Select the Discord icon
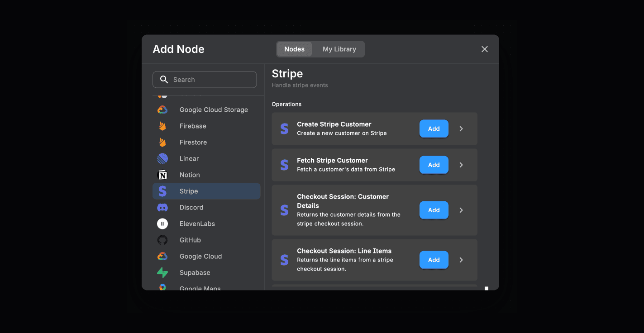The width and height of the screenshot is (644, 333). point(162,208)
